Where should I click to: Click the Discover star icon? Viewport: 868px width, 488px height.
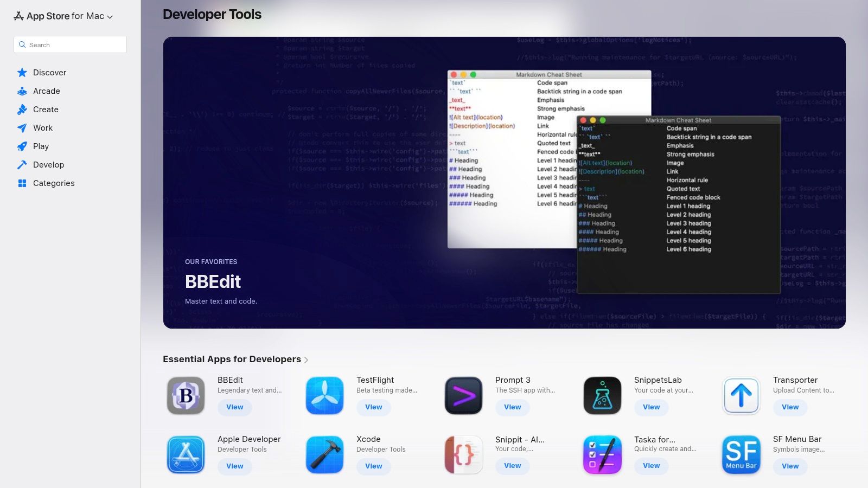point(22,72)
